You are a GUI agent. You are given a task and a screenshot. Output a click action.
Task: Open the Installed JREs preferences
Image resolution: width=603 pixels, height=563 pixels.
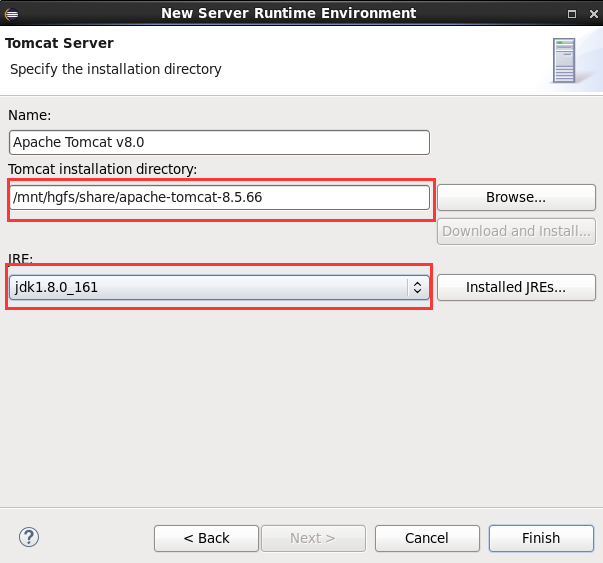click(516, 287)
